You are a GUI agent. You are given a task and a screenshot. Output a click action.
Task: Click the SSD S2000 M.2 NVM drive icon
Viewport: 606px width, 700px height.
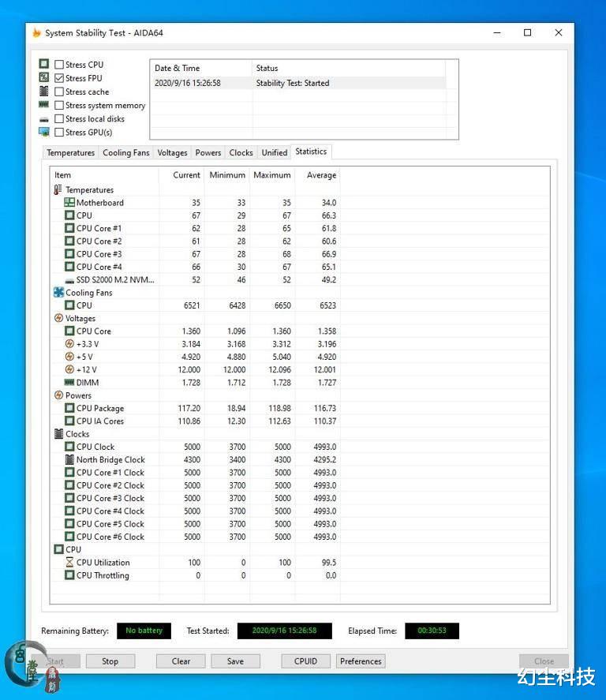69,281
